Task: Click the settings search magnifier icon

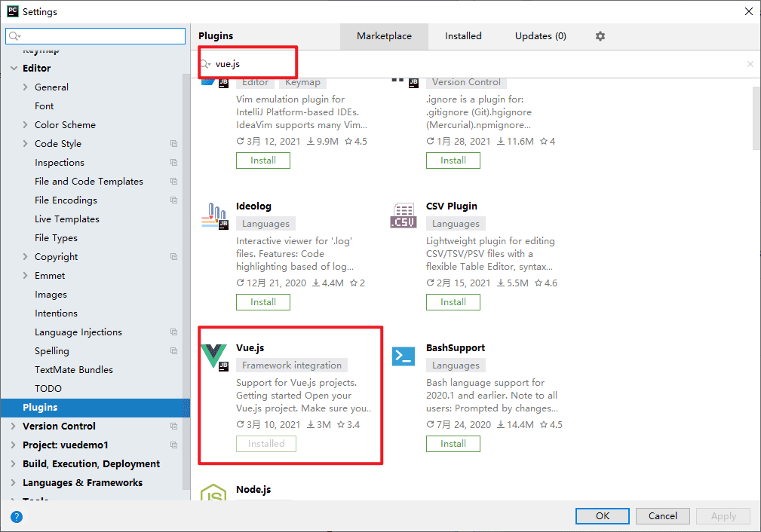Action: point(14,36)
